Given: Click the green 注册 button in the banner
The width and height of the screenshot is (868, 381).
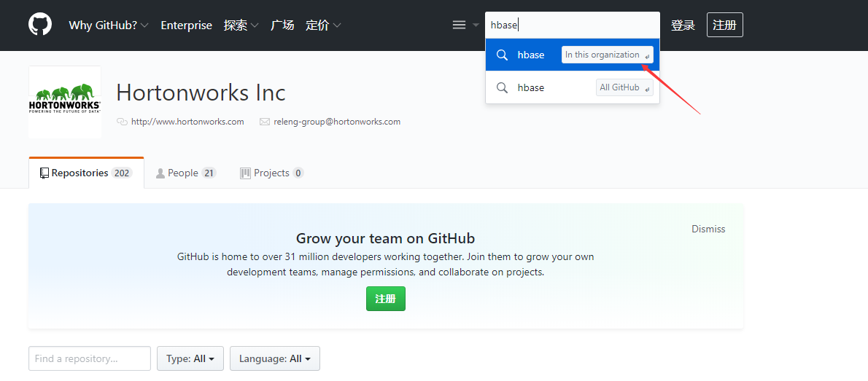Looking at the screenshot, I should (386, 299).
